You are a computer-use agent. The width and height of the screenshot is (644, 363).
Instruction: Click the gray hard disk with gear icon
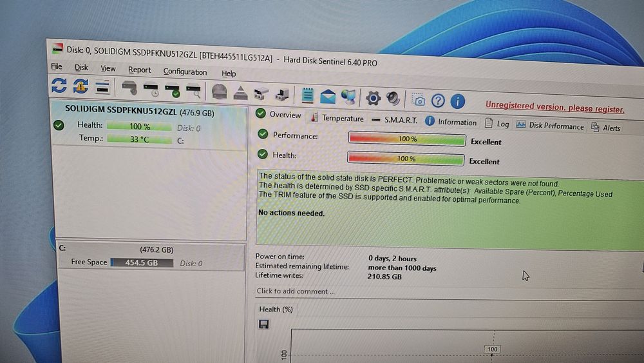tap(129, 88)
